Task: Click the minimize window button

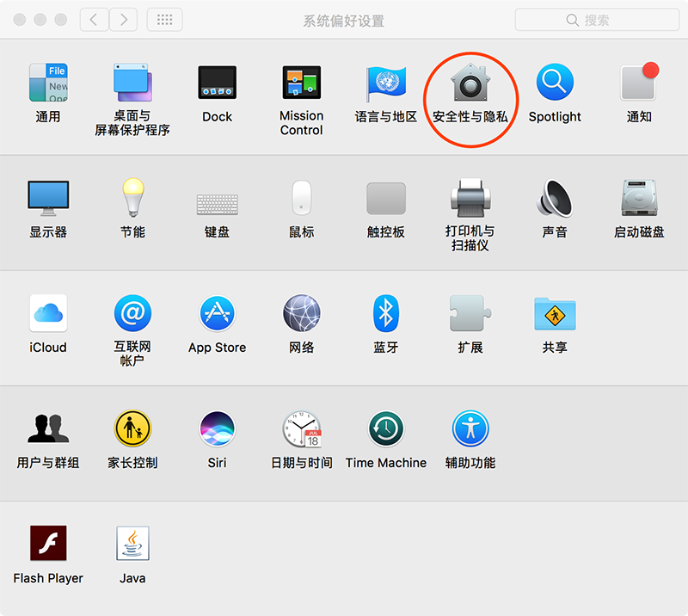Action: (x=40, y=20)
